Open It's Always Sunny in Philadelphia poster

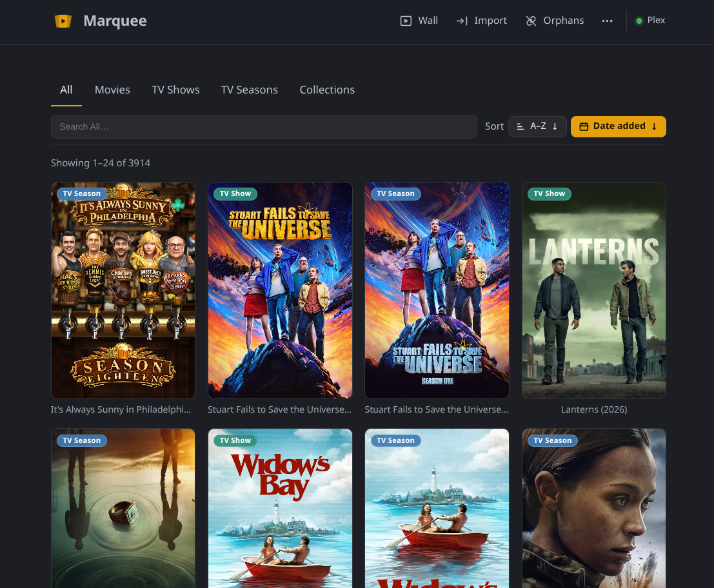[x=123, y=290]
